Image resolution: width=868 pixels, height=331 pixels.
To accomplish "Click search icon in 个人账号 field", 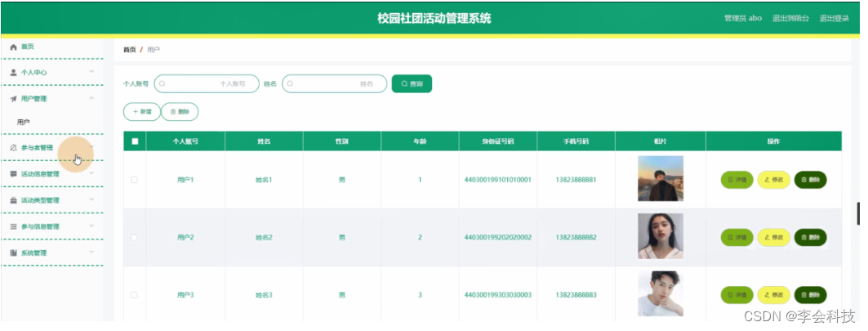I will coord(162,83).
